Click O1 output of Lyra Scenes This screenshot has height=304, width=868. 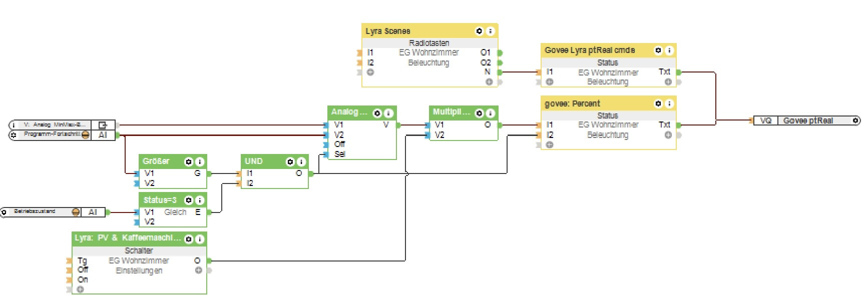486,52
